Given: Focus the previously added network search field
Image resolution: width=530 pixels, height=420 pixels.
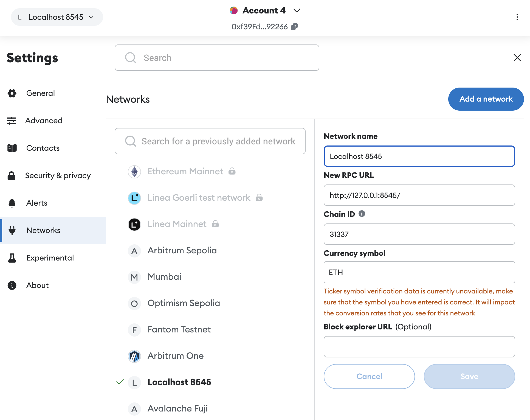Looking at the screenshot, I should pos(210,141).
